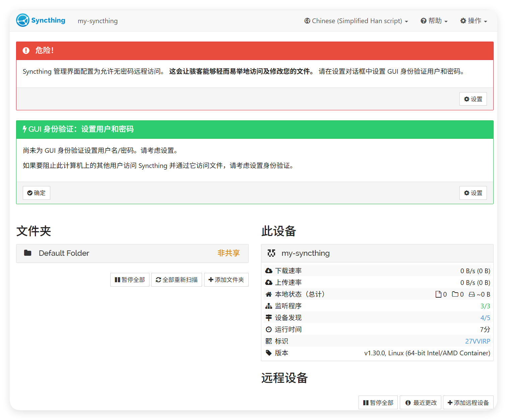The width and height of the screenshot is (507, 420).
Task: Click the network icon beside 监听程序
Action: point(269,306)
